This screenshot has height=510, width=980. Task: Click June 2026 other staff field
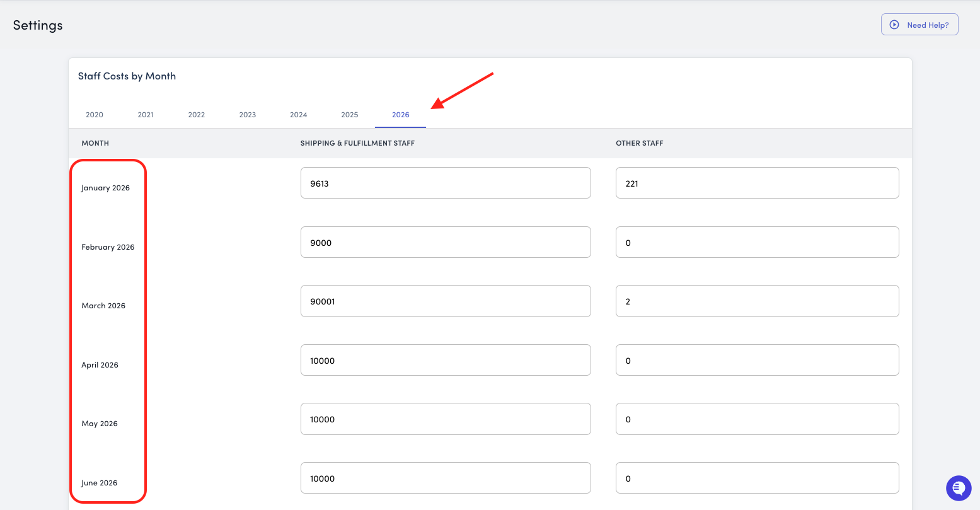point(757,478)
